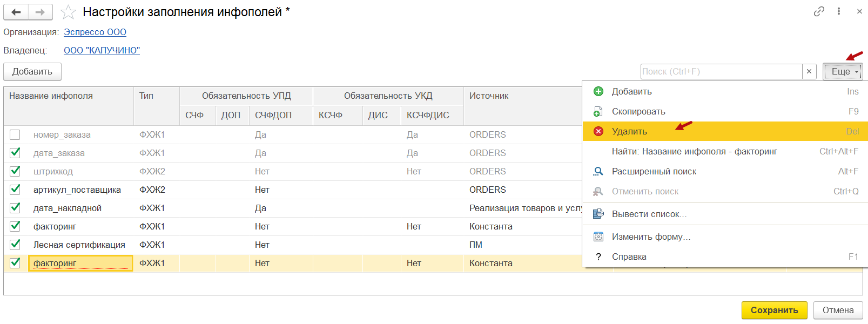Click the green plus icon for Добавить

point(598,91)
